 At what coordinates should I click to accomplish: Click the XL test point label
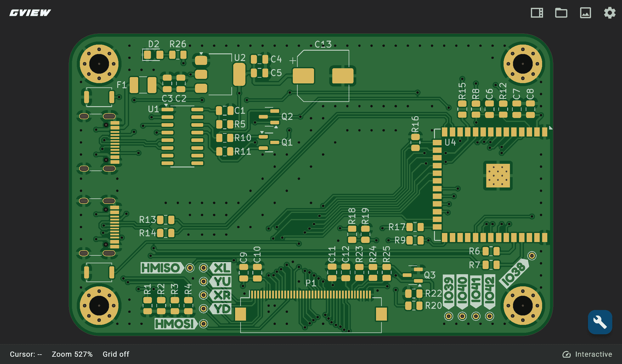[x=220, y=268]
